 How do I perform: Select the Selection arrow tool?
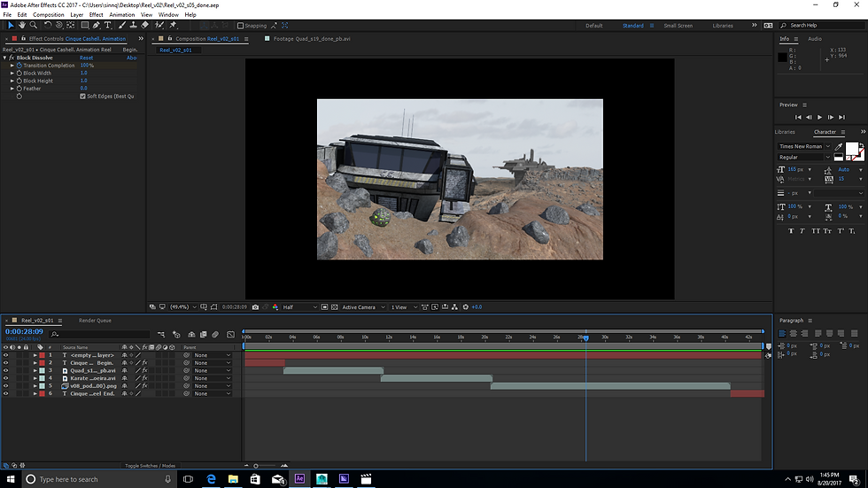(x=11, y=26)
